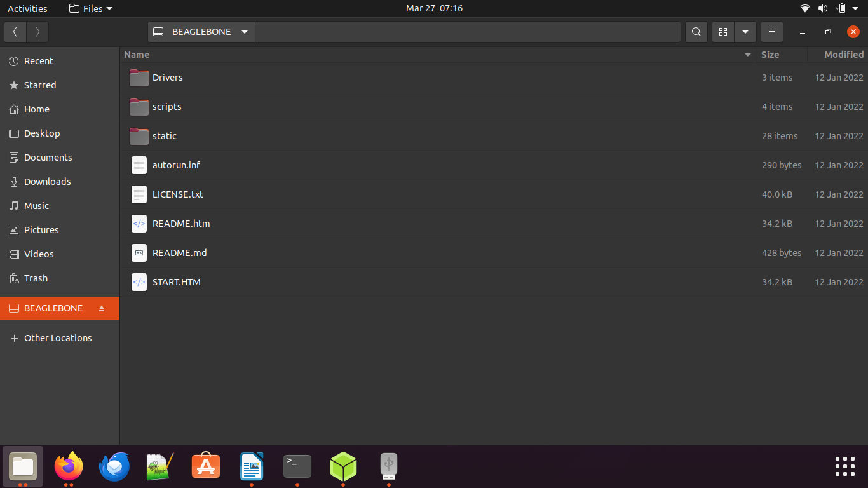Viewport: 868px width, 488px height.
Task: Click the battery status icon
Action: click(841, 9)
